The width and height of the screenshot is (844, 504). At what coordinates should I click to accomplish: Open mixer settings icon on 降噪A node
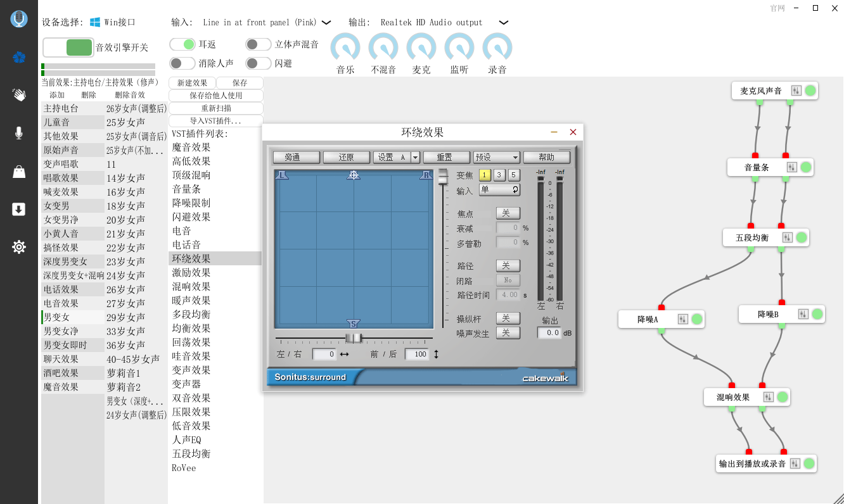683,319
